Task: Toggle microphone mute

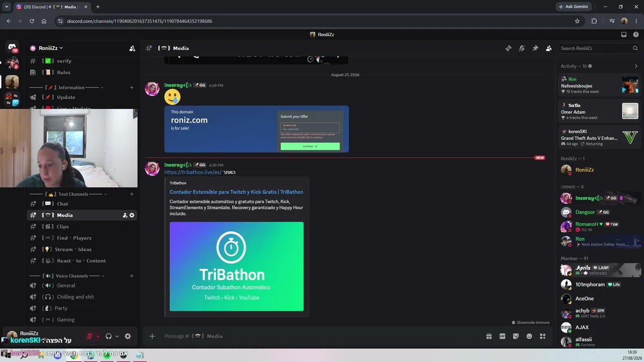Action: click(x=90, y=336)
